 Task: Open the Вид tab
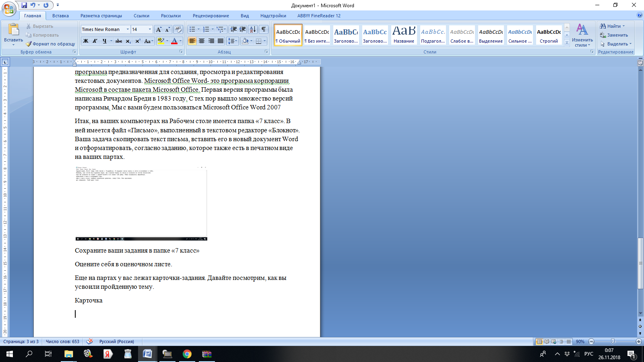pos(245,16)
